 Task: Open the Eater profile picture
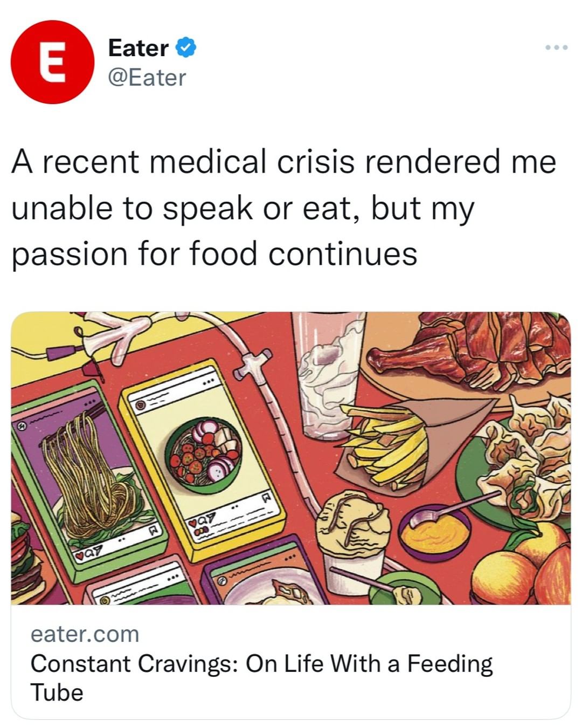coord(52,62)
